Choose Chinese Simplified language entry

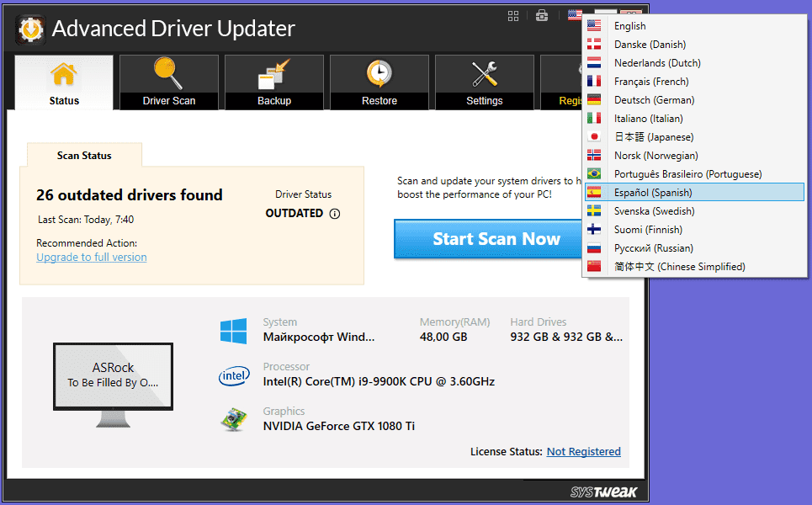coord(694,267)
